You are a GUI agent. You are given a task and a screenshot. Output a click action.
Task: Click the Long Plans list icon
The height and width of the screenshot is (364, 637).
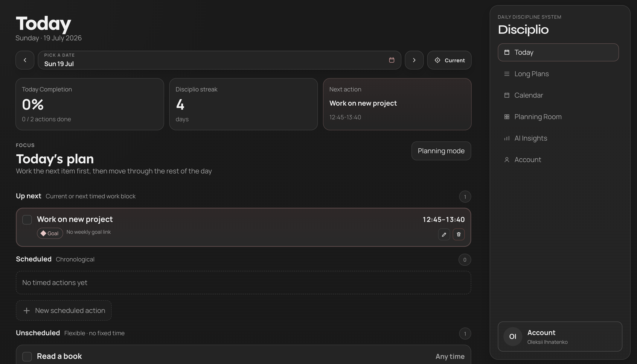pyautogui.click(x=507, y=74)
